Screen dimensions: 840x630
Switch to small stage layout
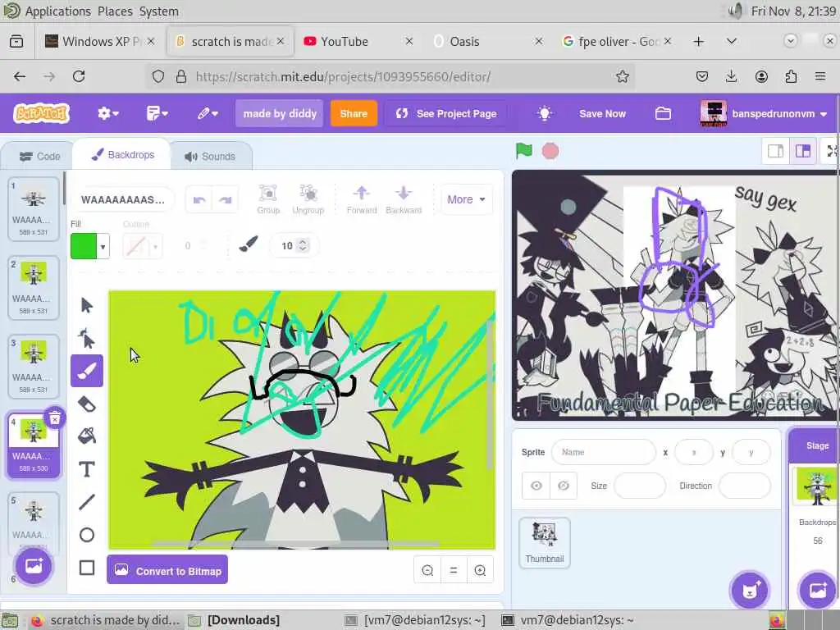tap(775, 151)
